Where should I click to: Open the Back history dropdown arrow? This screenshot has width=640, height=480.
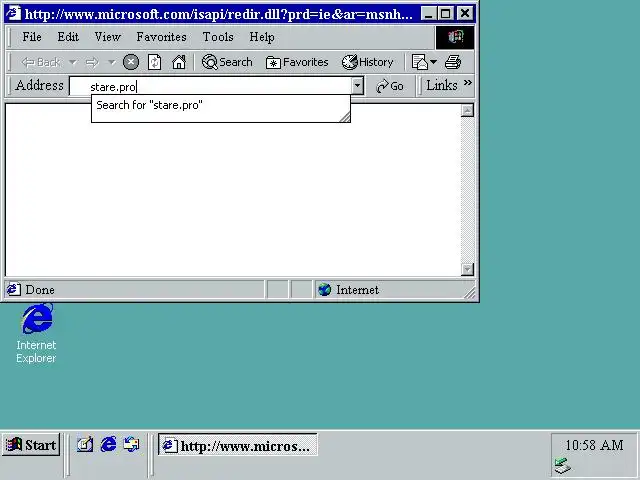(x=73, y=62)
